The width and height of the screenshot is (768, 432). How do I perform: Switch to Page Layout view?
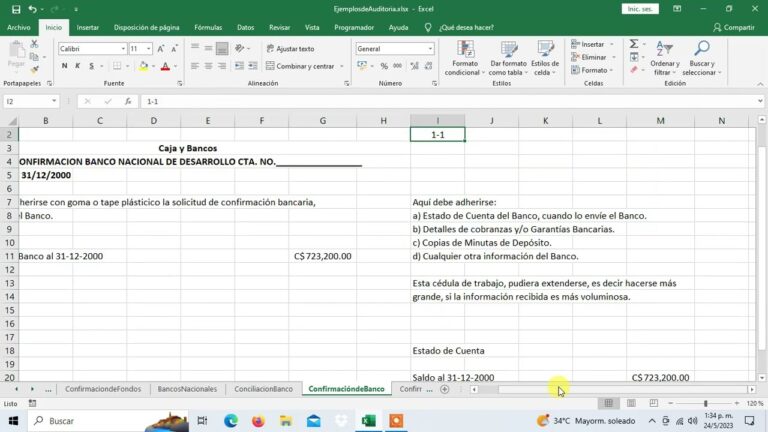631,403
